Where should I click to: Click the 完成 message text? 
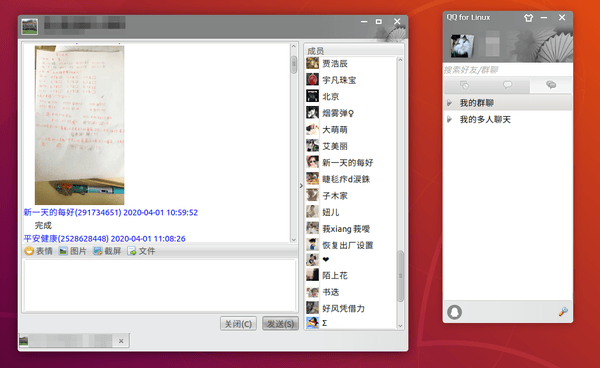pos(43,225)
